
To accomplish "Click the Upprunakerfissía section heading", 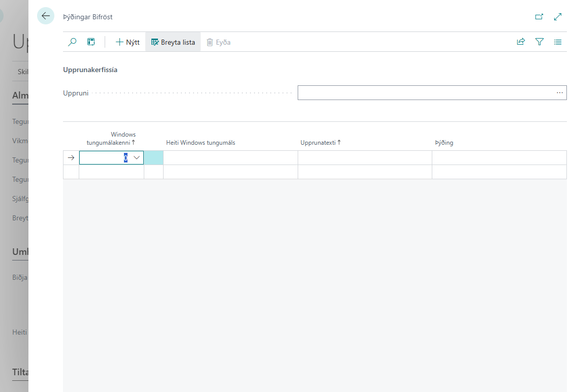I will 90,70.
